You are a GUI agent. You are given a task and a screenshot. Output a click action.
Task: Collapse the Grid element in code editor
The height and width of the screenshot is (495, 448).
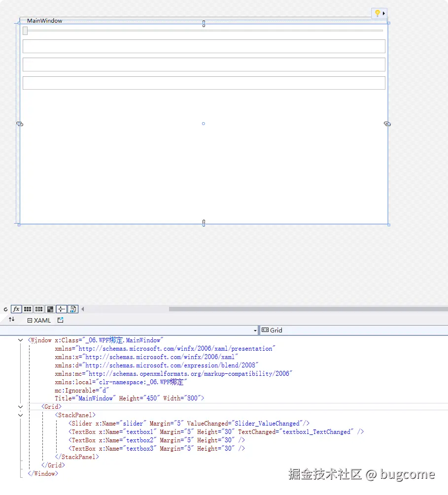21,407
